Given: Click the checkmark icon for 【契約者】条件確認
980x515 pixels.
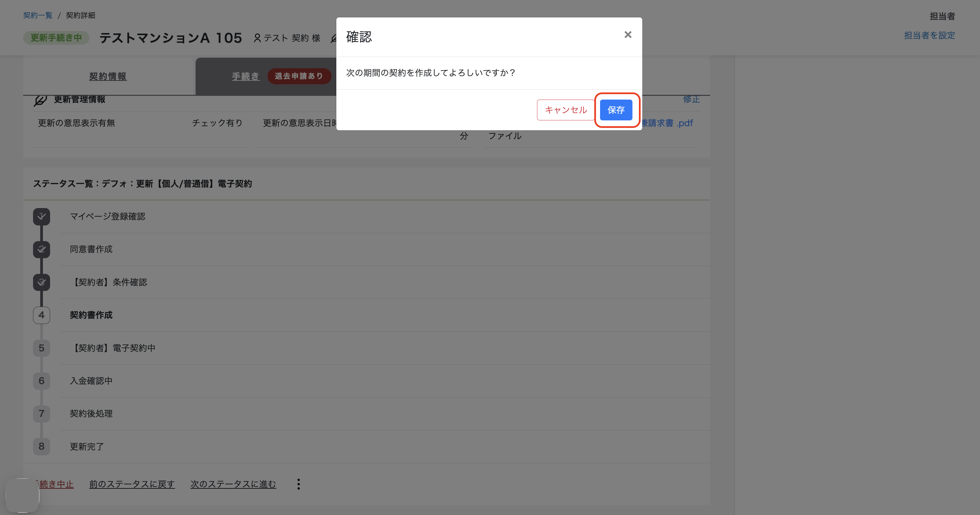Looking at the screenshot, I should coord(42,282).
